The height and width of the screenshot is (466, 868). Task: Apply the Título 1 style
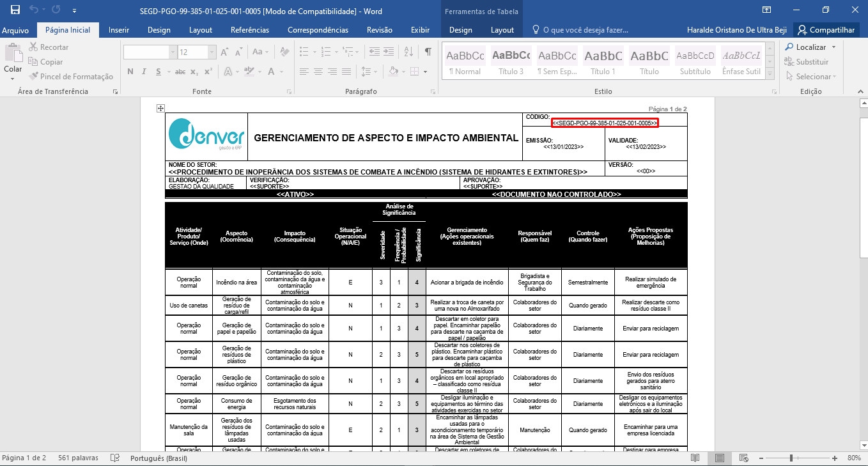click(x=603, y=62)
